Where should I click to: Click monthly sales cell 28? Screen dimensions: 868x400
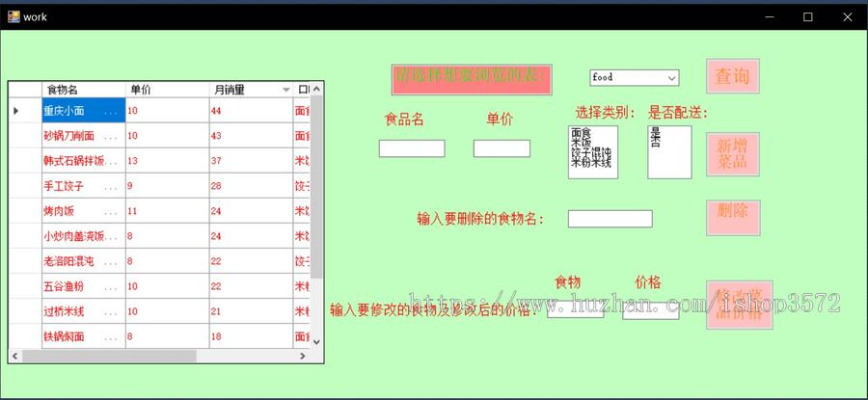tap(251, 186)
